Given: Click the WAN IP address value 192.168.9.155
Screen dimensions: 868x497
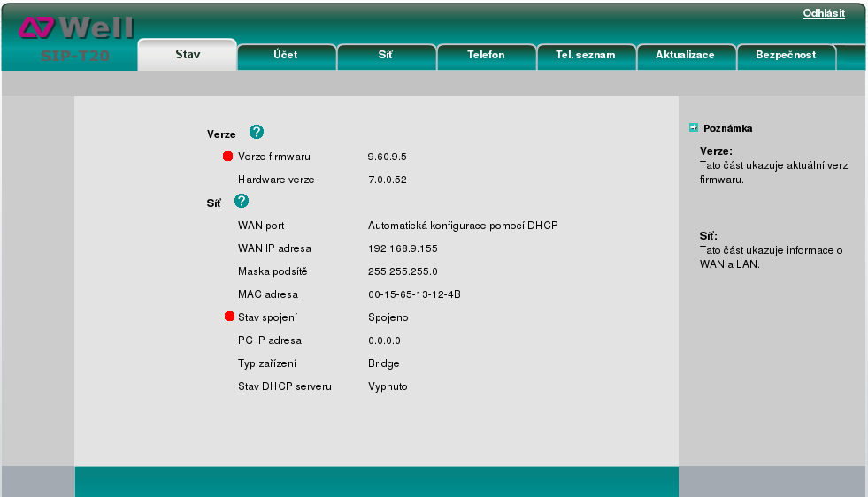Looking at the screenshot, I should pos(403,248).
